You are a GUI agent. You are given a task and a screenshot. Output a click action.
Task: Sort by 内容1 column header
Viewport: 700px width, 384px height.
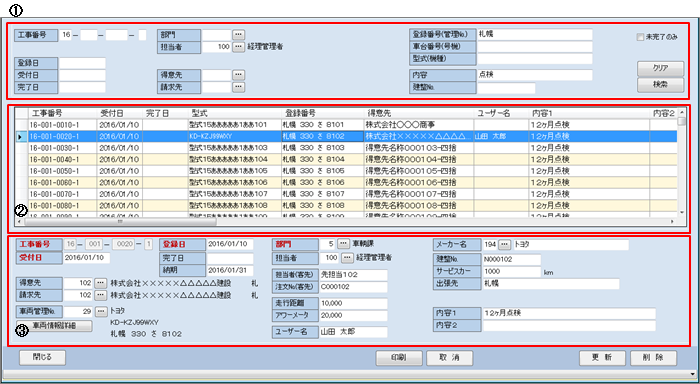589,113
